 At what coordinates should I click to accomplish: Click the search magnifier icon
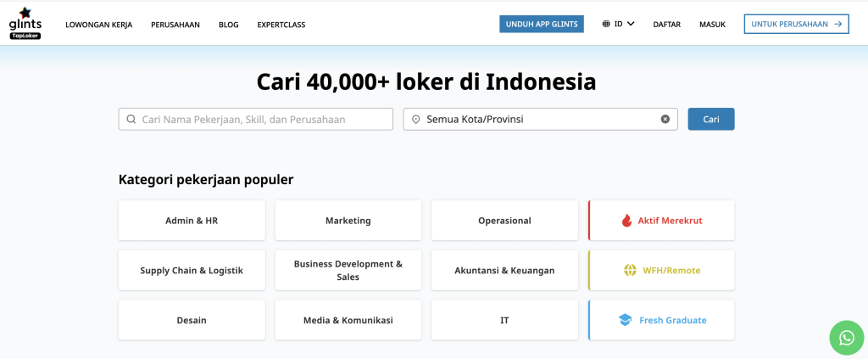[131, 120]
